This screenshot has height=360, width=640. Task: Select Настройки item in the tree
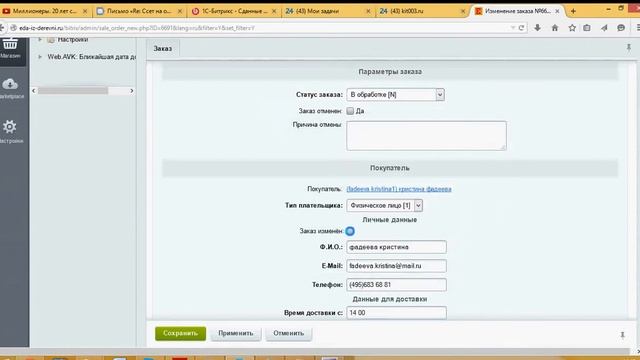tap(73, 40)
